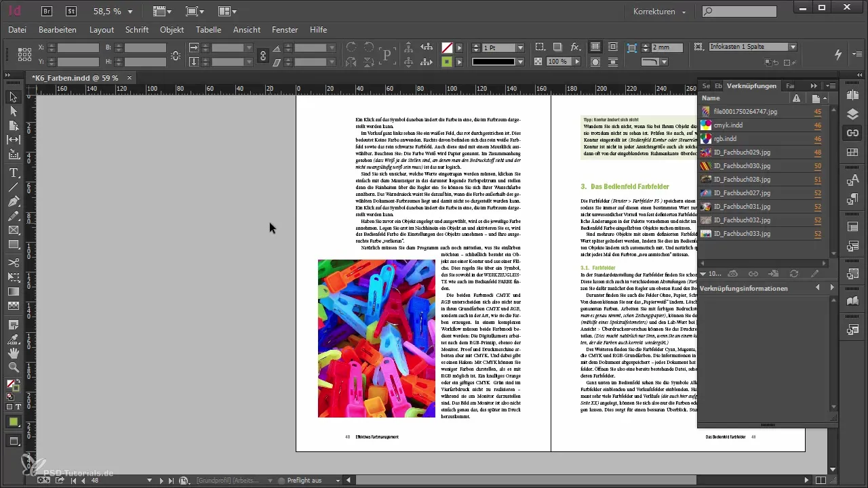Open the Objekt menu

172,30
